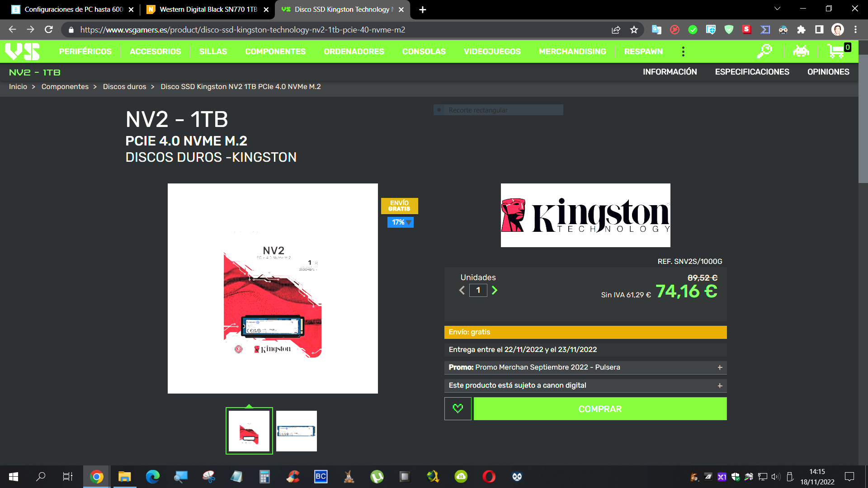The image size is (868, 488).
Task: Open the three-dot more categories menu
Action: (x=683, y=52)
